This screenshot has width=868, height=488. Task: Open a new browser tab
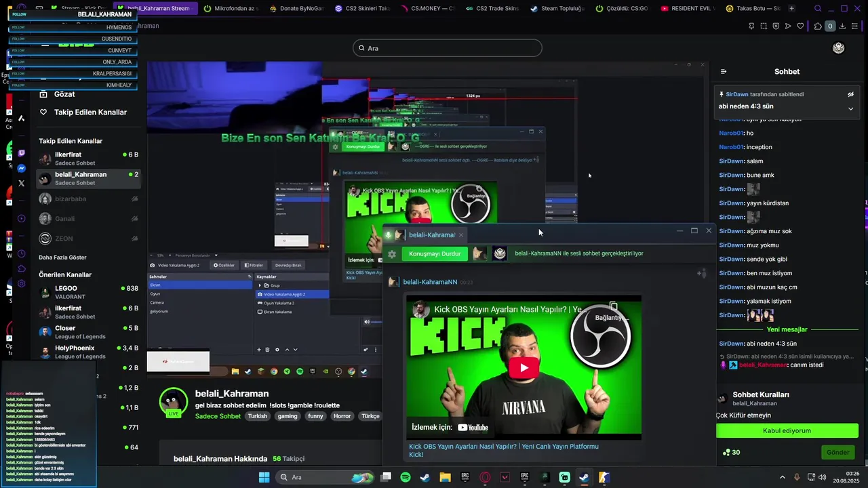(x=791, y=9)
